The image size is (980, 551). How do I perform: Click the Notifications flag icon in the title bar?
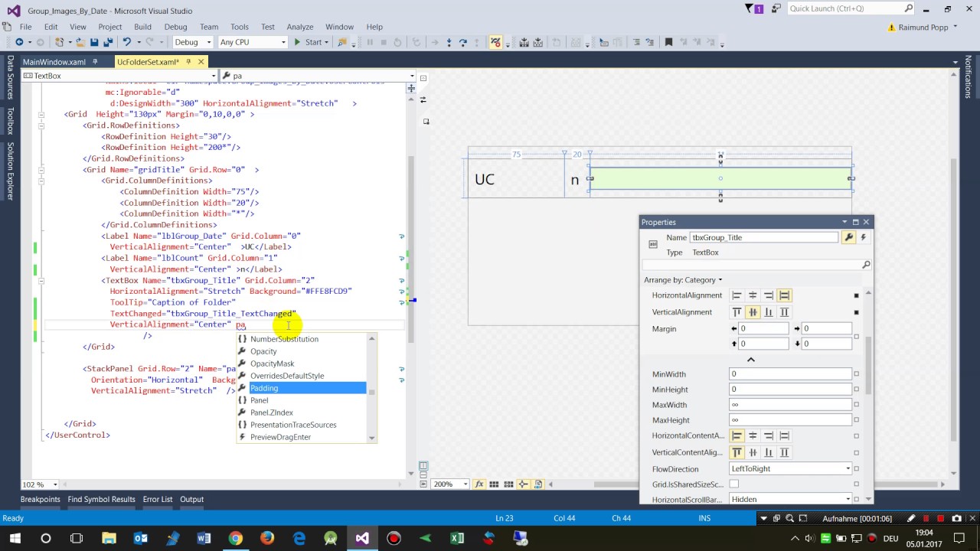click(750, 8)
